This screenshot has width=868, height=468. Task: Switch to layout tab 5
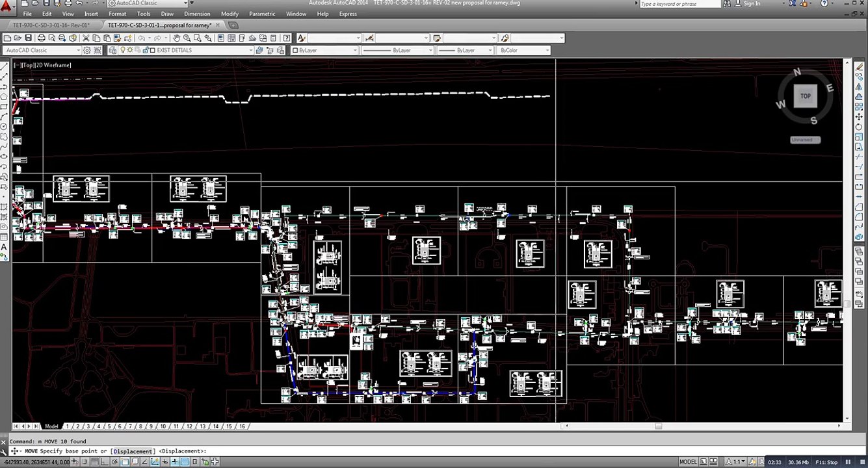pyautogui.click(x=109, y=426)
